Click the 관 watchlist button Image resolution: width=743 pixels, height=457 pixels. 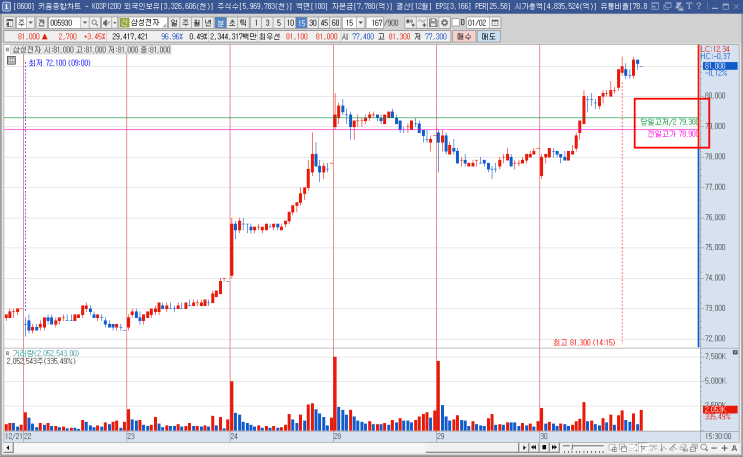pos(42,23)
